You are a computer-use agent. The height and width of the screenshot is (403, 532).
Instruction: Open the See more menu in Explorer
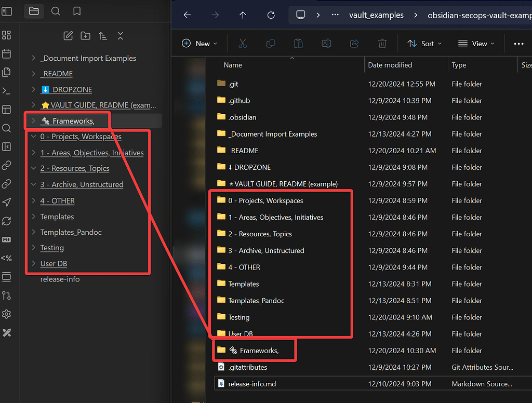pos(518,44)
